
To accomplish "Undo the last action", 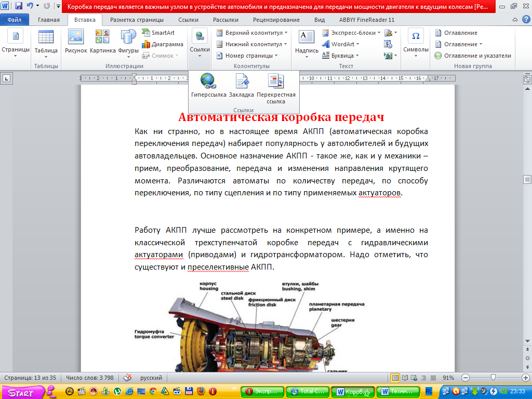I will click(x=30, y=6).
